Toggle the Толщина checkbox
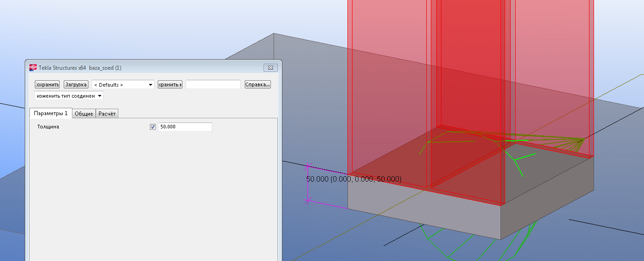The width and height of the screenshot is (644, 261). tap(153, 127)
